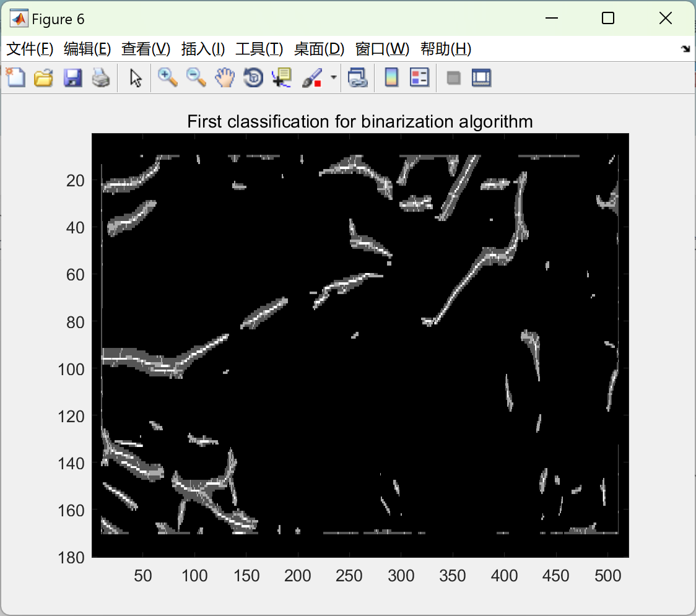Open the 查看(V) menu
This screenshot has width=696, height=616.
pos(146,49)
